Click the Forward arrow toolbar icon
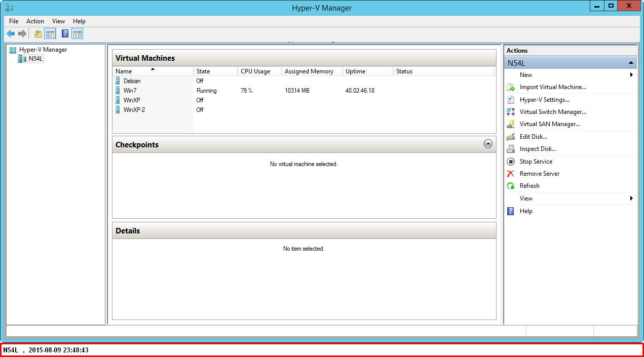The width and height of the screenshot is (644, 357). coord(22,34)
